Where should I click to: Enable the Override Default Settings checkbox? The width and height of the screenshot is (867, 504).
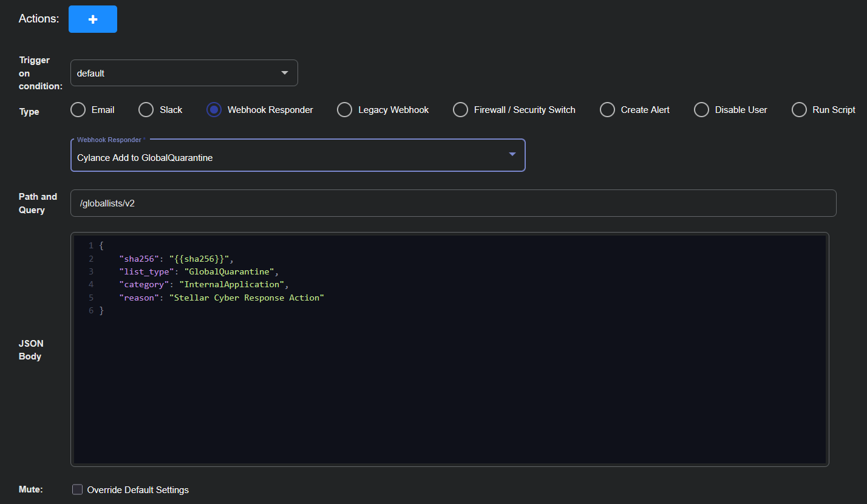[78, 489]
